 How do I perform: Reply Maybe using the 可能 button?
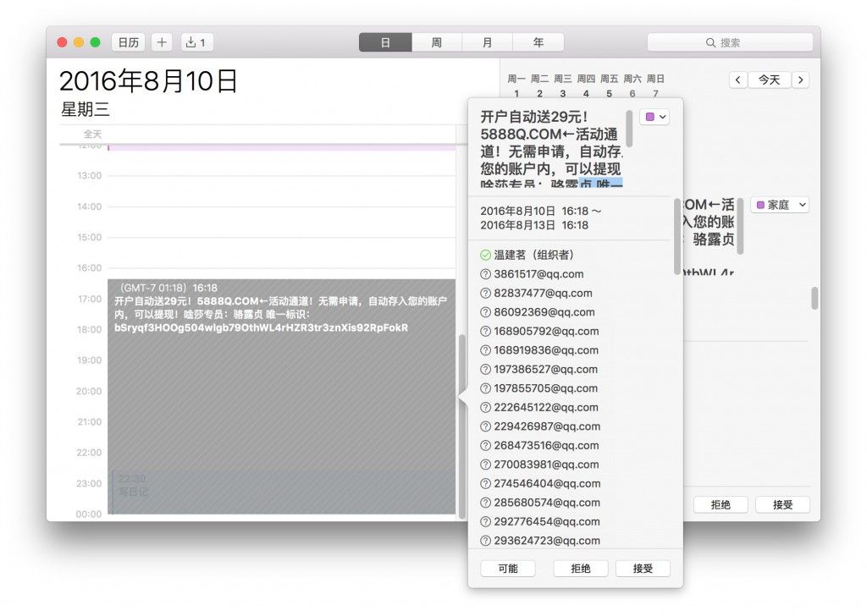508,568
